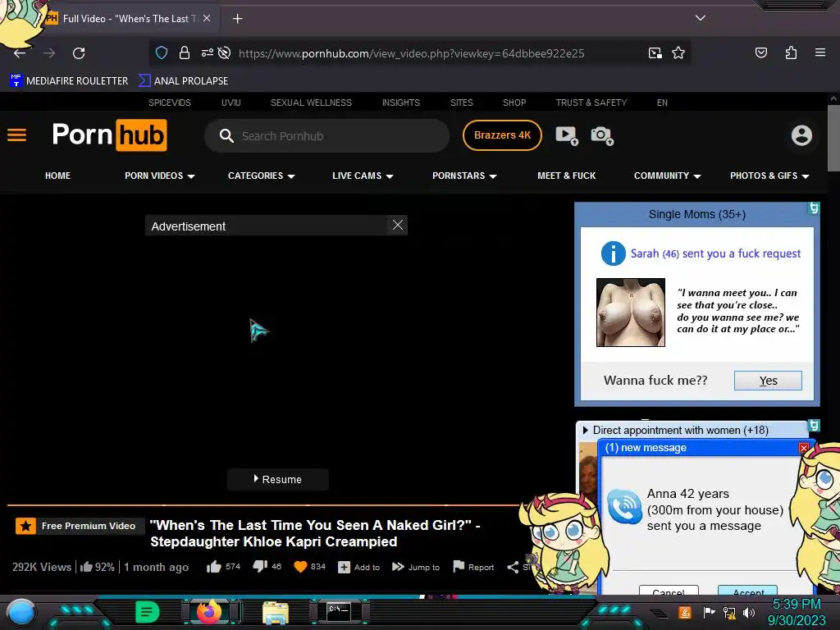Expand the COMMUNITY dropdown
Screen dimensions: 840x630
[x=668, y=176]
